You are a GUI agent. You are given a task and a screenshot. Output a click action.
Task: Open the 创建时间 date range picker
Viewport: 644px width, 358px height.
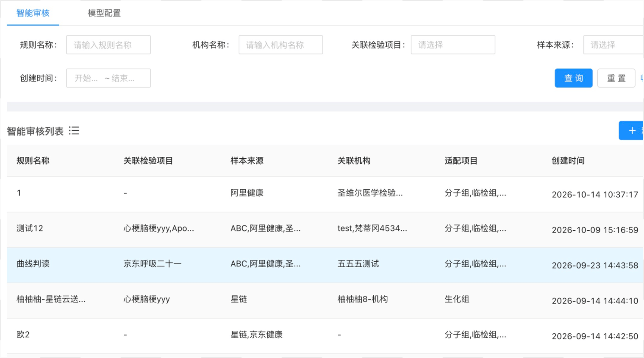point(108,78)
